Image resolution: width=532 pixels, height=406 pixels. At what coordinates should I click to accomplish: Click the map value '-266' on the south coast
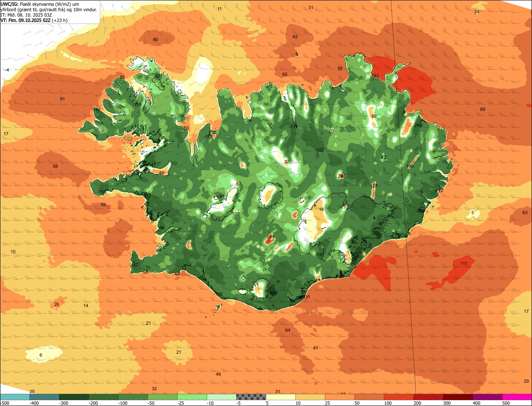[273, 293]
